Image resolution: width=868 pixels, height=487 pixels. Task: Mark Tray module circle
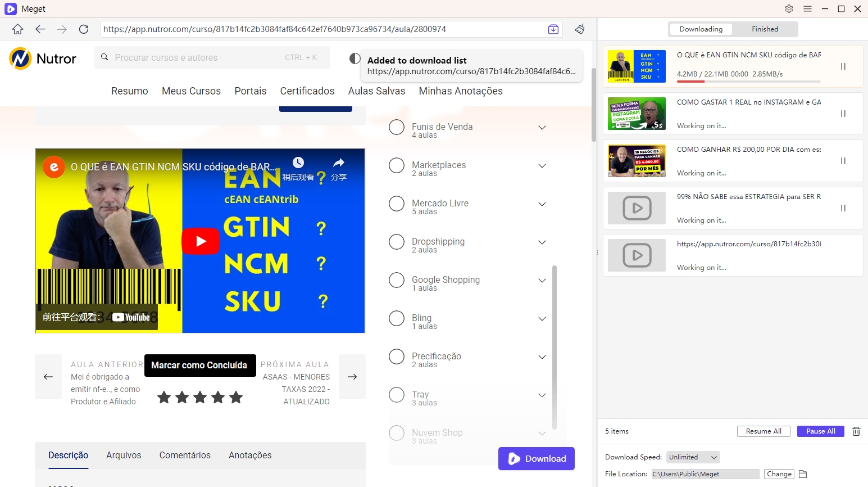(x=397, y=395)
